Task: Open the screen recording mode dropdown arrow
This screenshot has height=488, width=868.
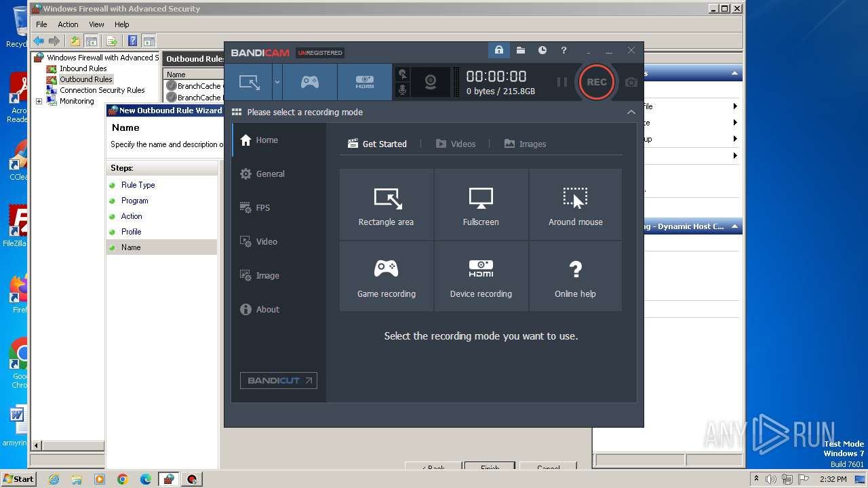Action: coord(277,82)
